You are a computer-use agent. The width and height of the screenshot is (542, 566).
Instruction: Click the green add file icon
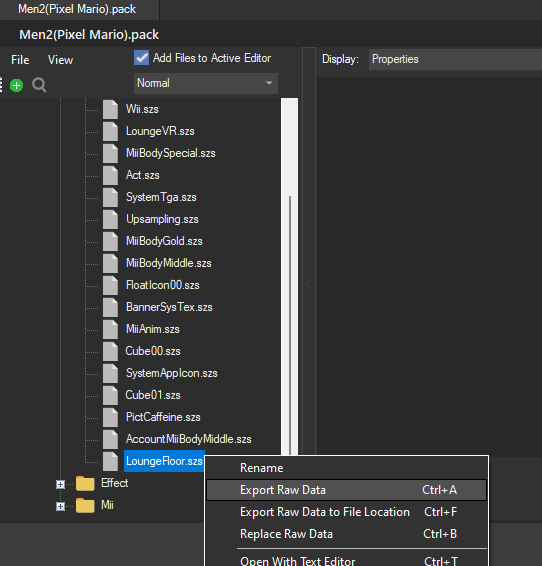tap(16, 86)
